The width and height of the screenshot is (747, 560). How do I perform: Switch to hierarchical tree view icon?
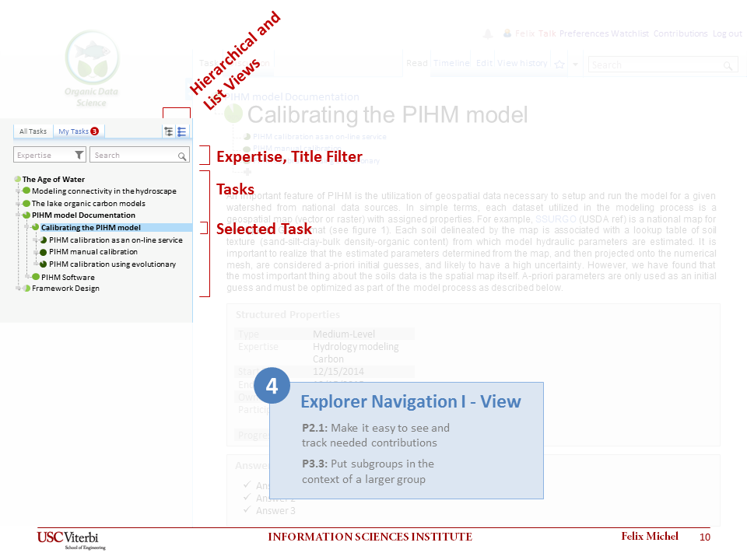click(169, 131)
